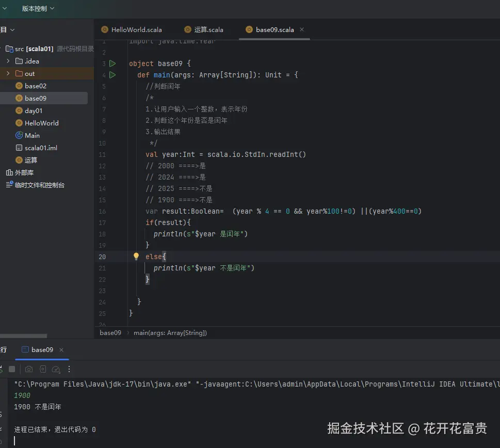
Task: Click the 临时文件和控制台 scratches icon
Action: coord(9,185)
